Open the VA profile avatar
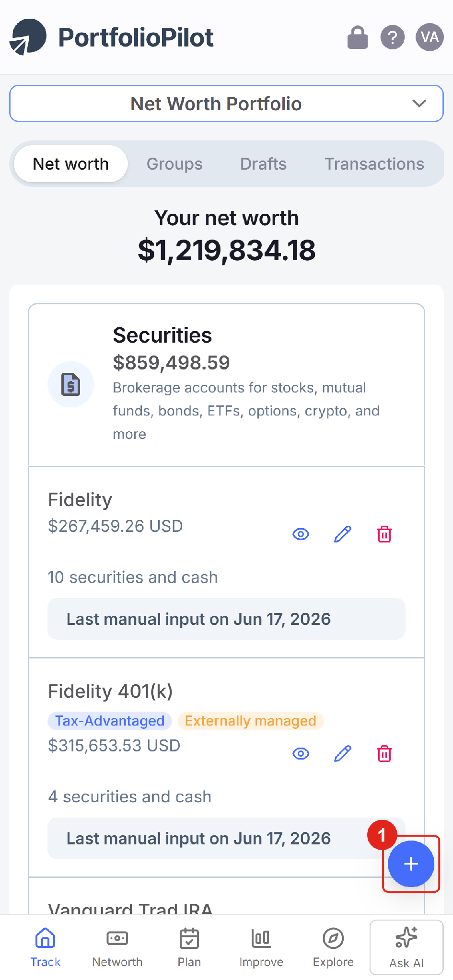The width and height of the screenshot is (453, 980). click(x=430, y=37)
